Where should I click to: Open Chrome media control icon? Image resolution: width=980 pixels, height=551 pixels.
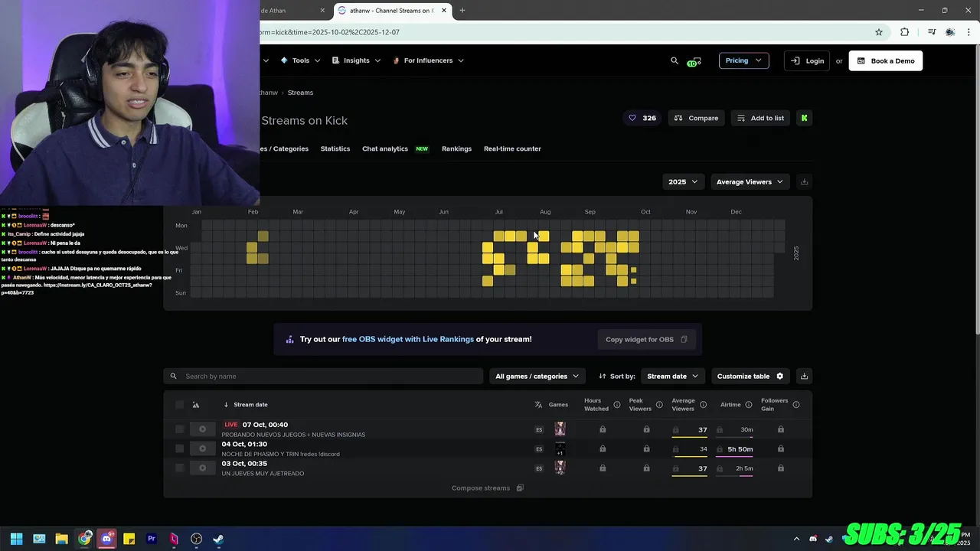(x=932, y=32)
